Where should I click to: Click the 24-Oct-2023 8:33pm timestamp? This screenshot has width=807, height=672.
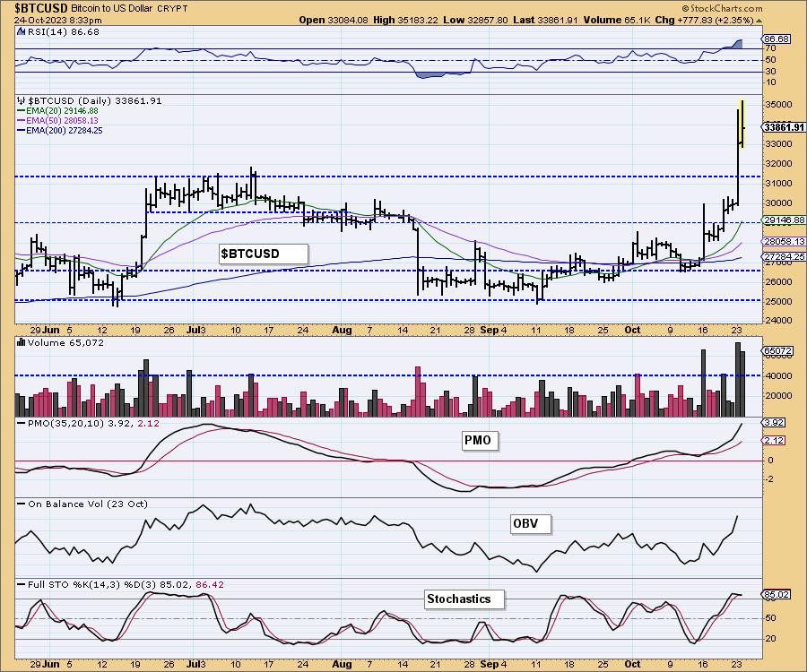click(x=57, y=21)
